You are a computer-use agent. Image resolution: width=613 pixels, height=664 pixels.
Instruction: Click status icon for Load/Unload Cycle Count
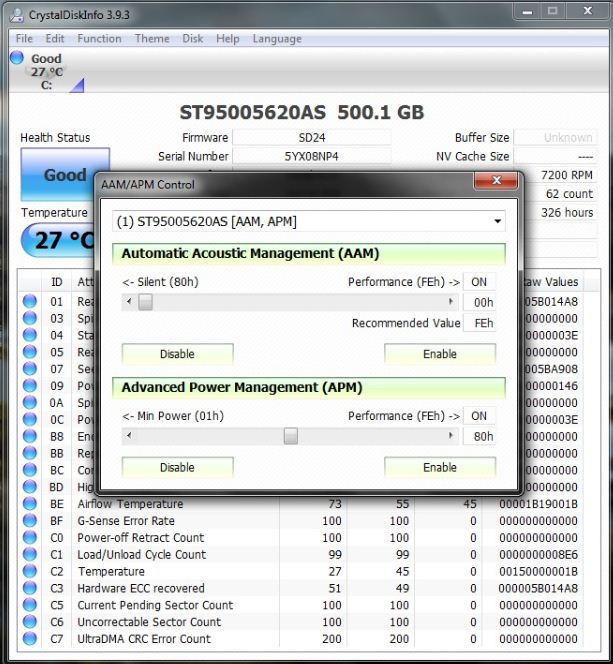coord(30,554)
